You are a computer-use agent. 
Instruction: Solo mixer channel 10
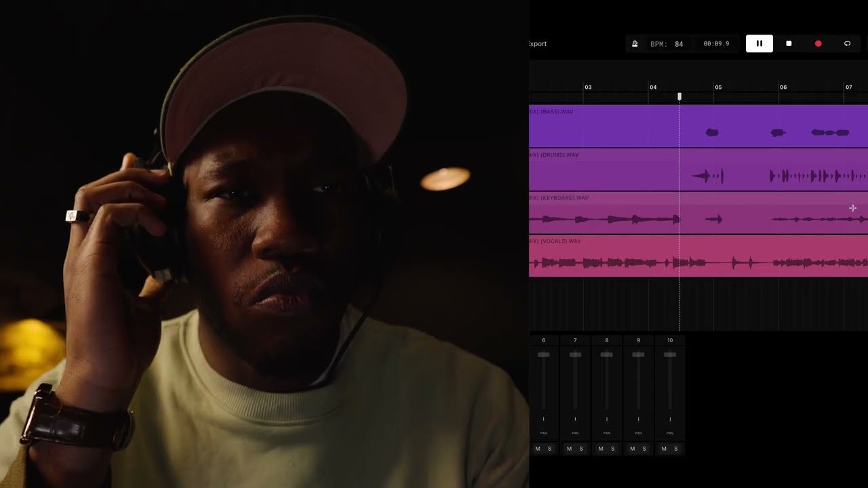click(x=675, y=449)
